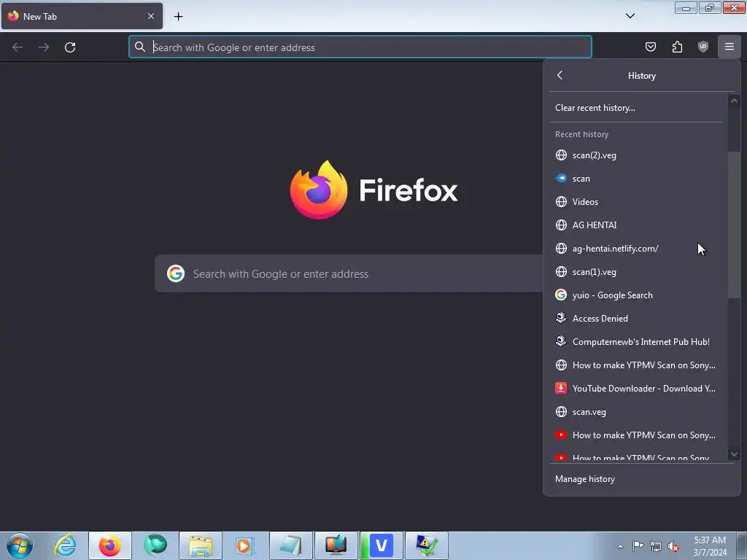Screen dimensions: 747x560
Task: Open Manage history
Action: (x=641, y=479)
